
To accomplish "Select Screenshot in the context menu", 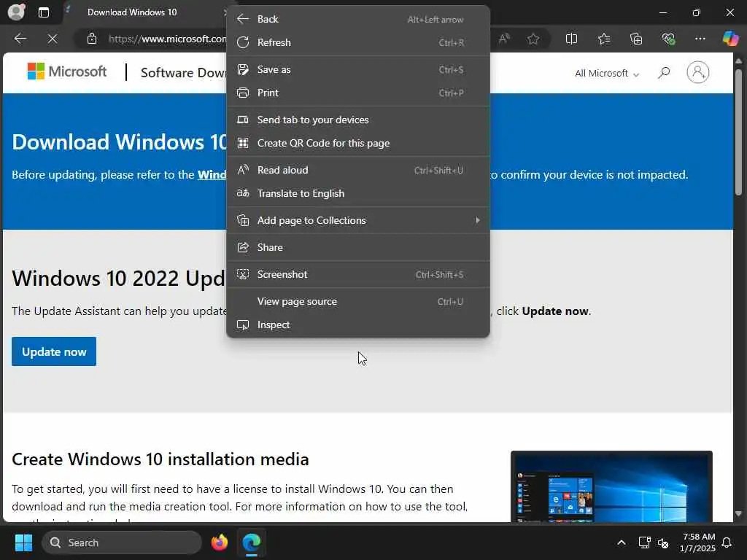I will pos(357,275).
